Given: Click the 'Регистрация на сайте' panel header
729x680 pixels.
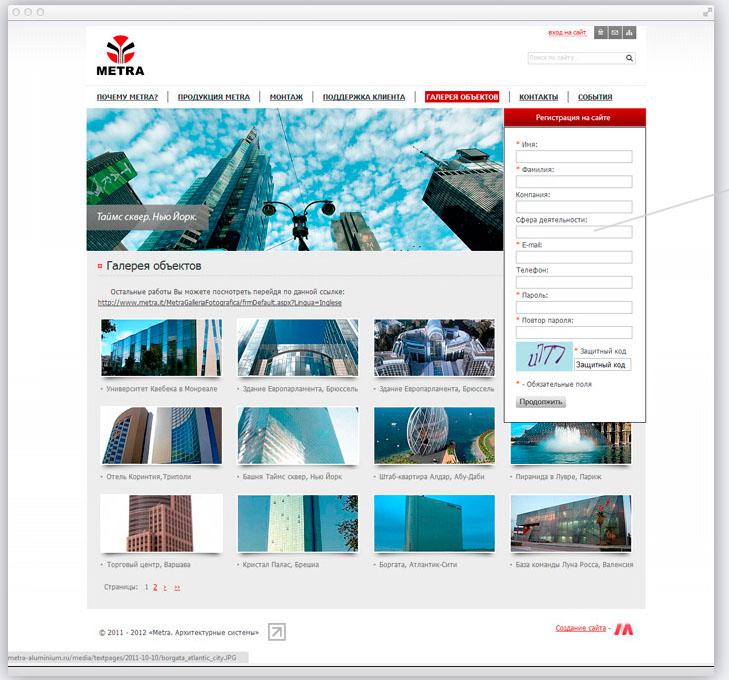Looking at the screenshot, I should click(575, 118).
